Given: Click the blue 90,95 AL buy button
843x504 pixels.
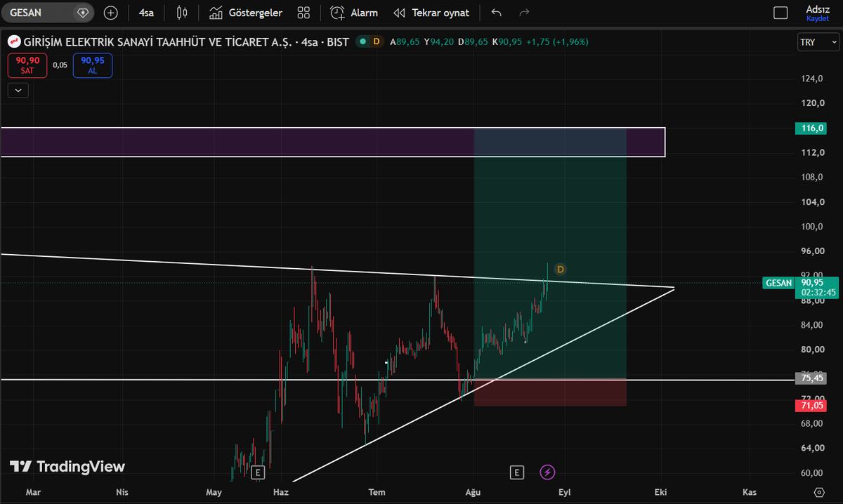Looking at the screenshot, I should [93, 65].
